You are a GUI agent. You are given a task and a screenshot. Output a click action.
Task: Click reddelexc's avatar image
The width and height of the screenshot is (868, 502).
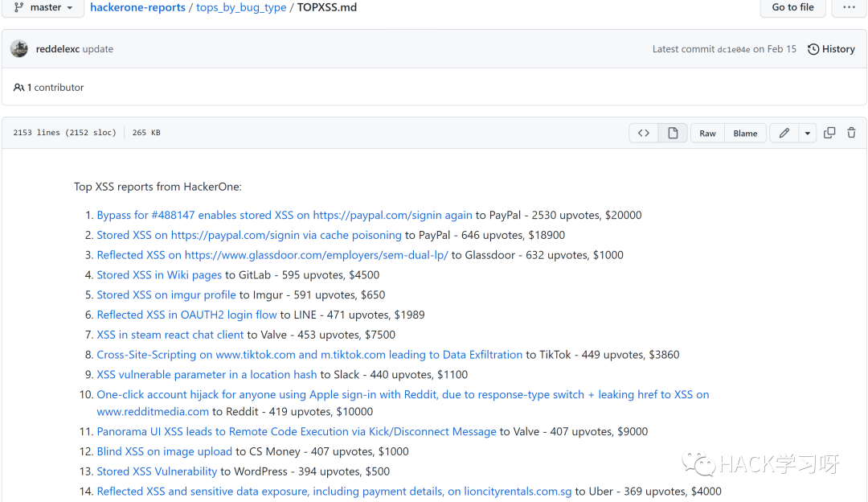19,49
